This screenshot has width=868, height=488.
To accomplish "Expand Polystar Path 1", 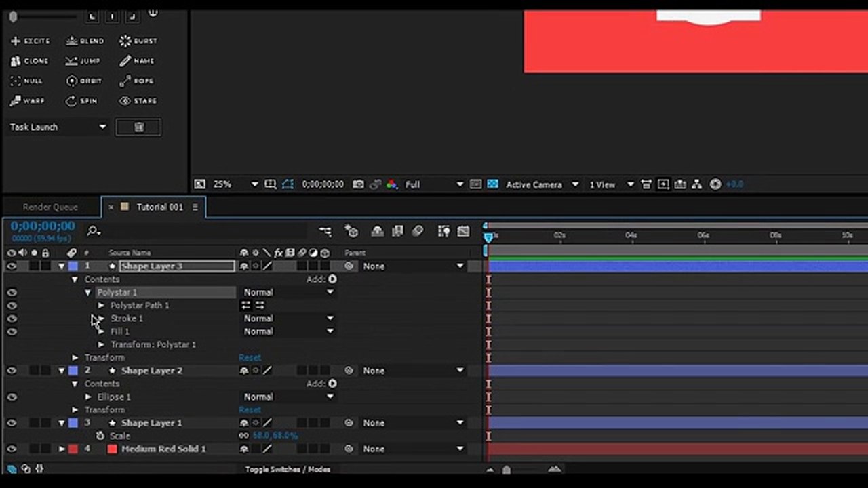I will (x=101, y=306).
